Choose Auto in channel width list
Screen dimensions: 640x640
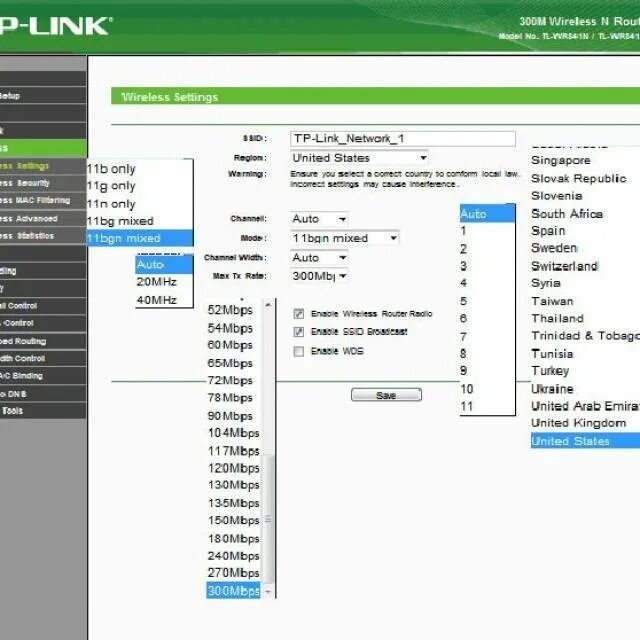point(164,264)
